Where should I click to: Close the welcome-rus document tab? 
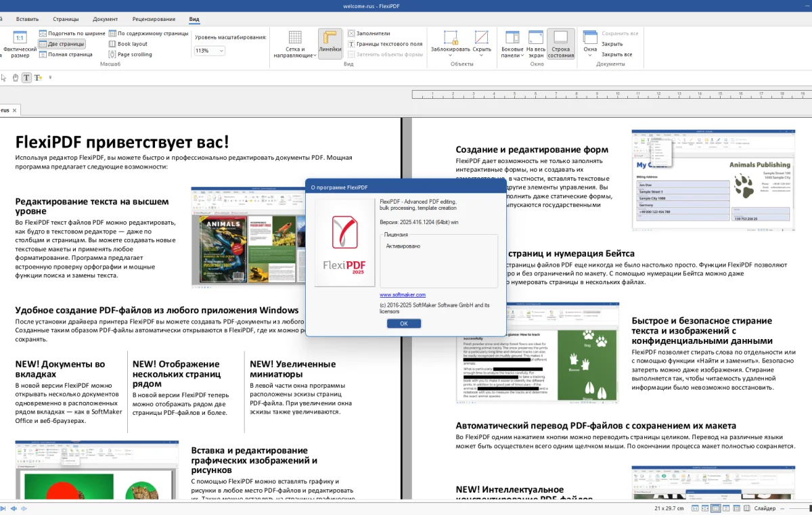[16, 110]
